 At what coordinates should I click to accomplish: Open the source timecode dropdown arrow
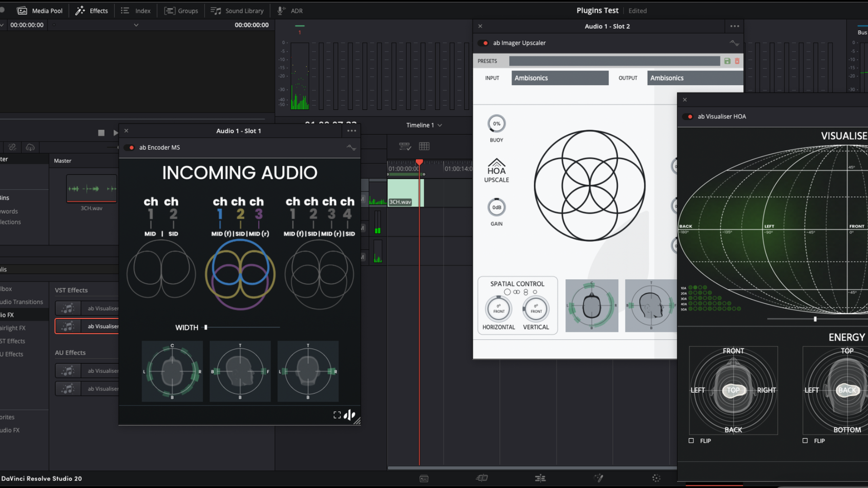point(2,25)
